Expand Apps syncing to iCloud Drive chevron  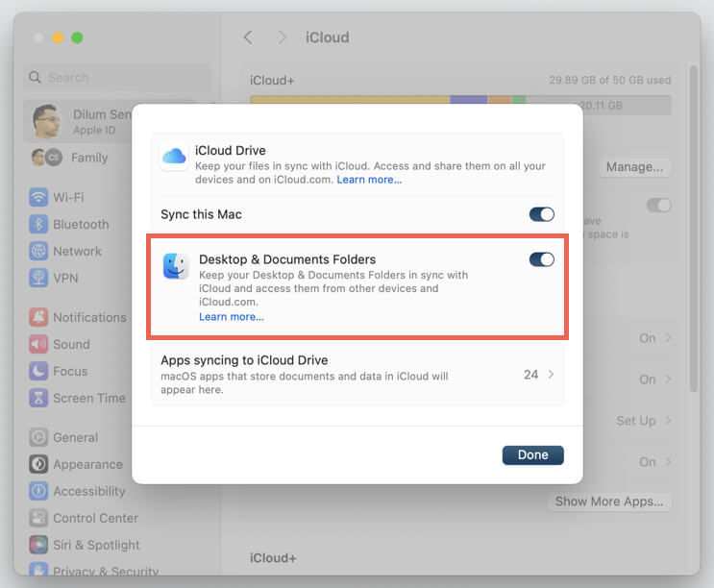pos(551,375)
